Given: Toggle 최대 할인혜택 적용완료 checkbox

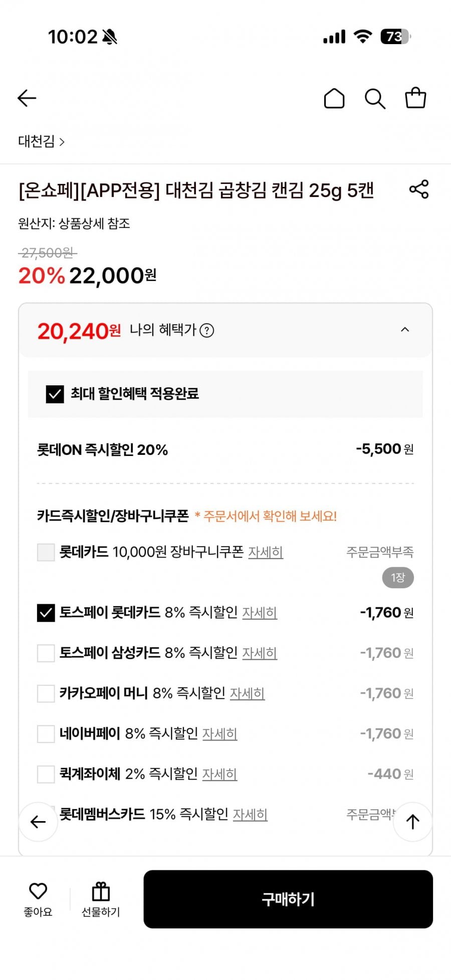Looking at the screenshot, I should point(55,394).
